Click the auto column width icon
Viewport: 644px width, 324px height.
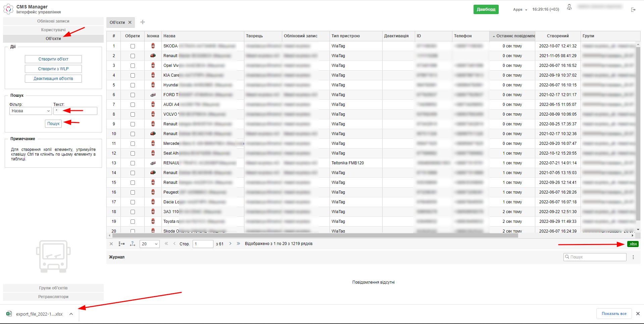[133, 244]
